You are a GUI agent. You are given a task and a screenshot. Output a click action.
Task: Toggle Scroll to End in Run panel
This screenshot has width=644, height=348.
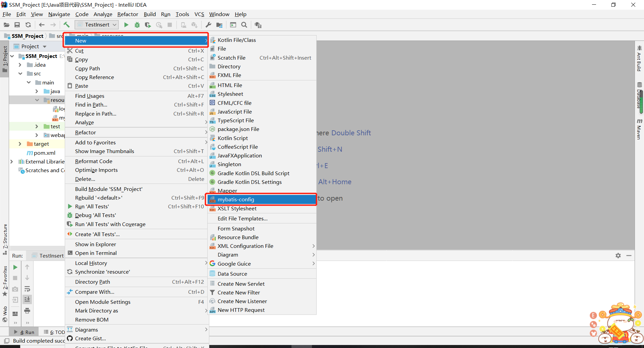[28, 299]
